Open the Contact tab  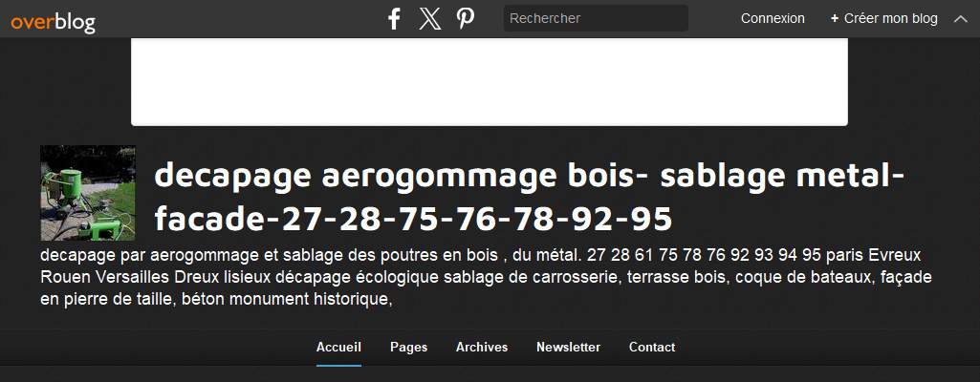pyautogui.click(x=652, y=347)
